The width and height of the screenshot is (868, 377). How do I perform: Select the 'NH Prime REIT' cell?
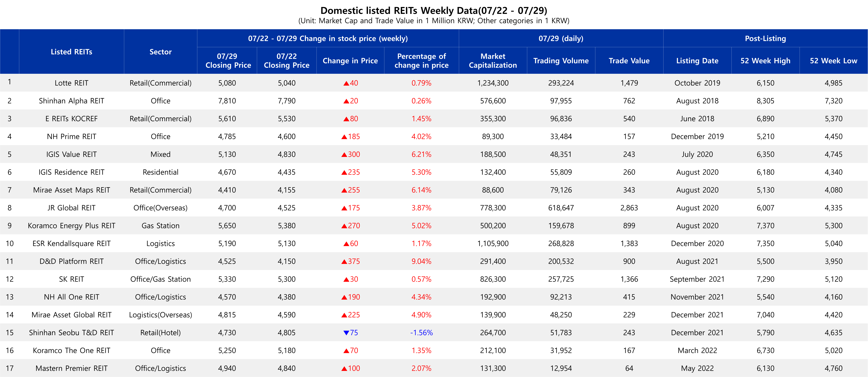click(x=71, y=136)
